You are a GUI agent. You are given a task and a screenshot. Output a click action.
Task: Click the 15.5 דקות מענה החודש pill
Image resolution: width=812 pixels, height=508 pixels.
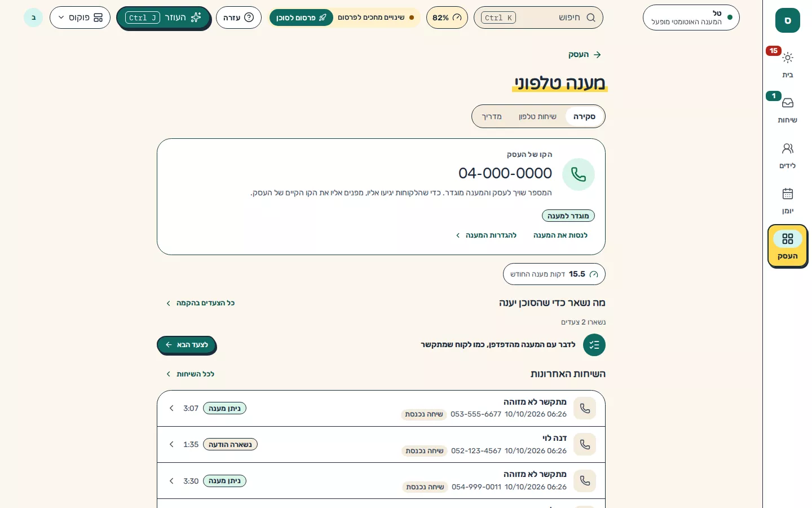click(554, 274)
